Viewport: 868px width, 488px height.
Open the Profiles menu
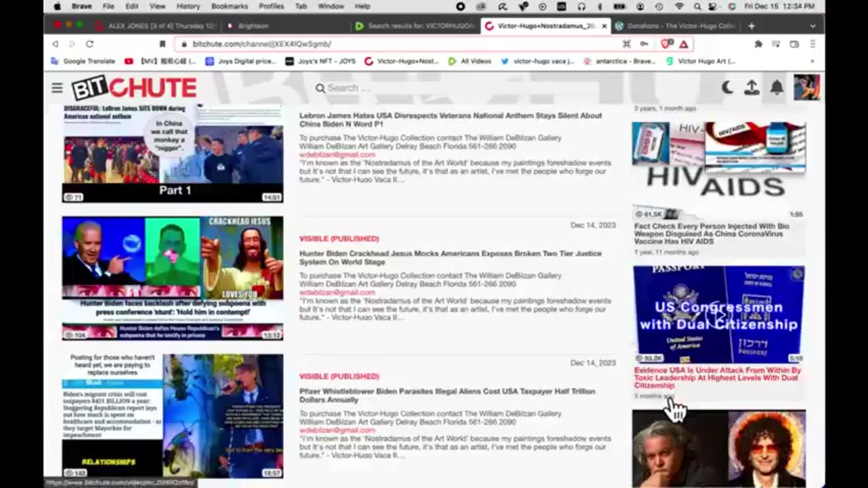[271, 6]
